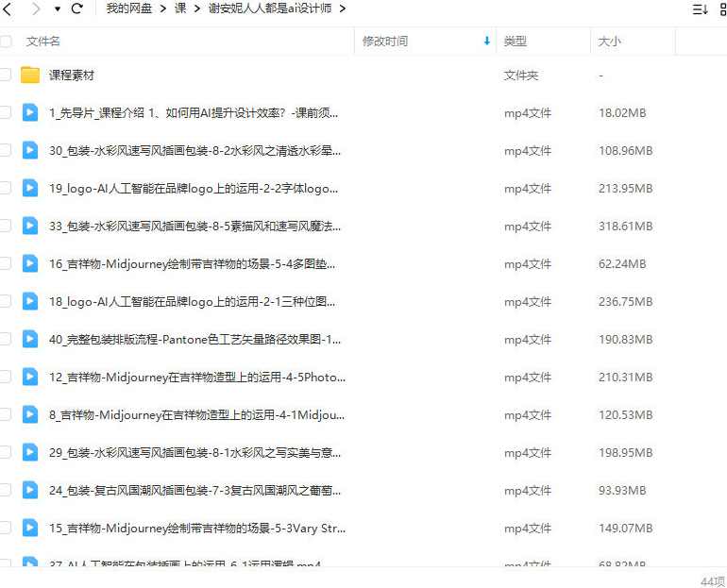The height and width of the screenshot is (588, 727).
Task: Open 40_完整包装排版流程-Pantone色 file
Action: [x=194, y=340]
